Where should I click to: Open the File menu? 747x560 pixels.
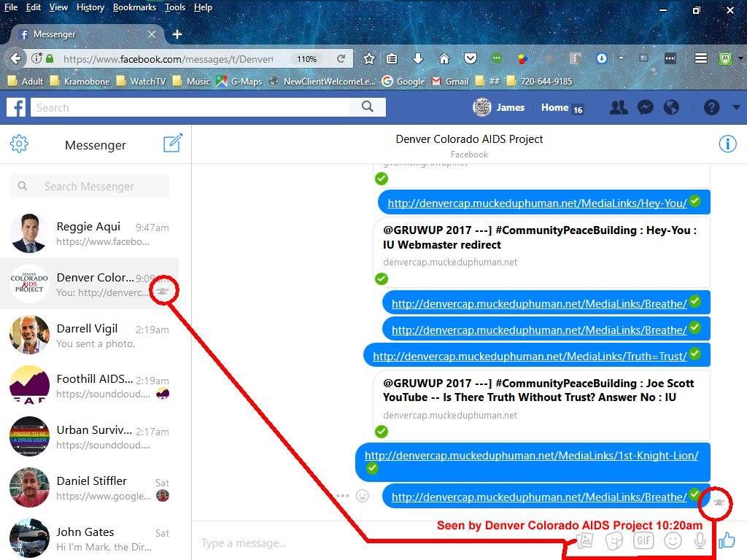(11, 7)
